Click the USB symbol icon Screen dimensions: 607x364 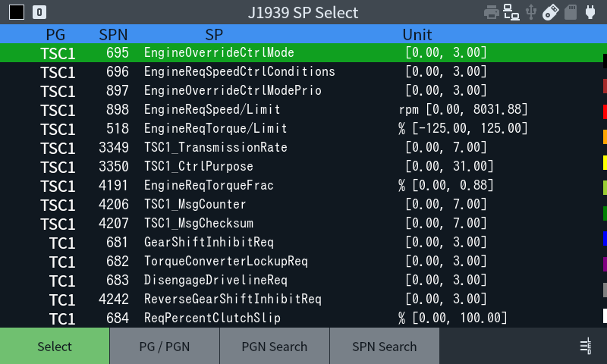click(531, 12)
